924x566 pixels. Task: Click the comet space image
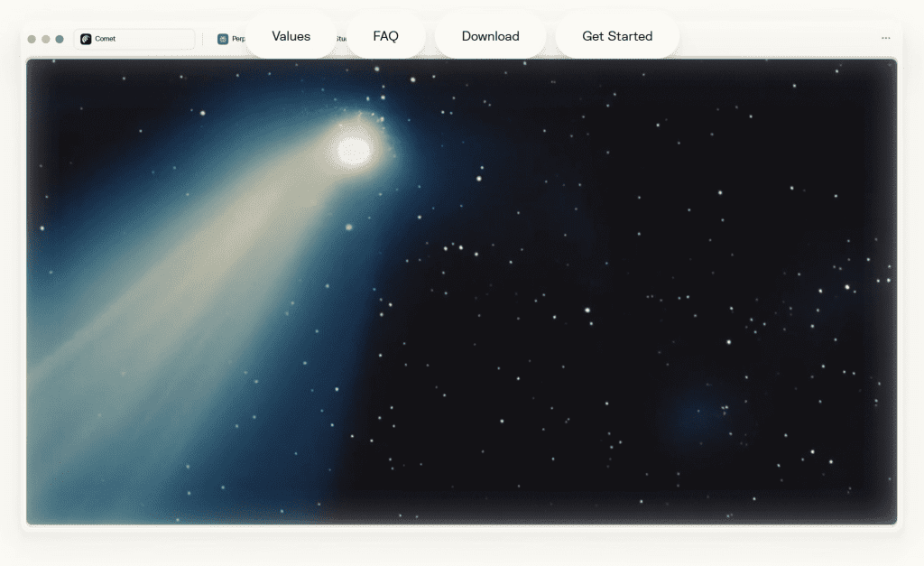point(461,292)
